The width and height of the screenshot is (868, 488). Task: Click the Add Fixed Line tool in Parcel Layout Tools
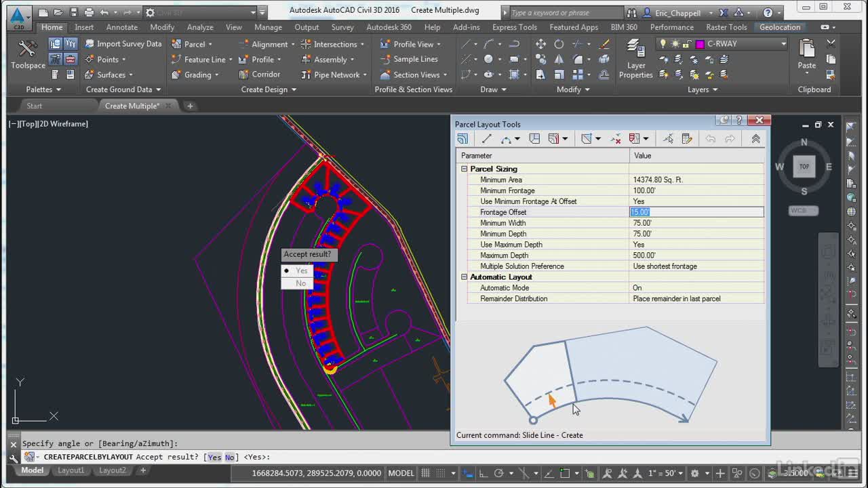coord(486,139)
